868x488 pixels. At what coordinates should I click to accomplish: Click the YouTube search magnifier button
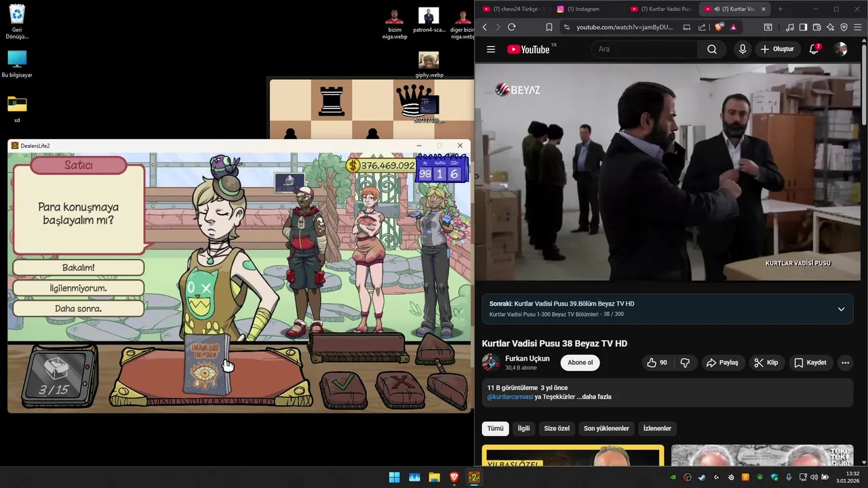[712, 49]
